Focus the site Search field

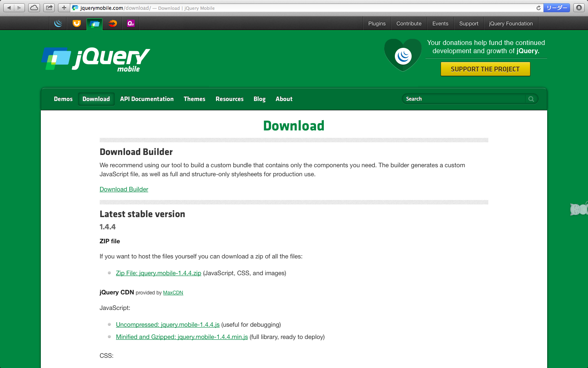463,99
